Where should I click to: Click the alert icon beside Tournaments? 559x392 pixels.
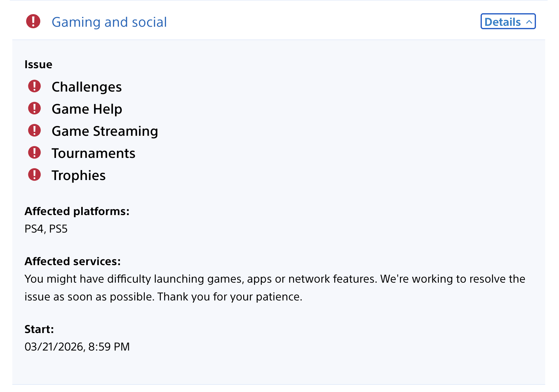pos(34,153)
